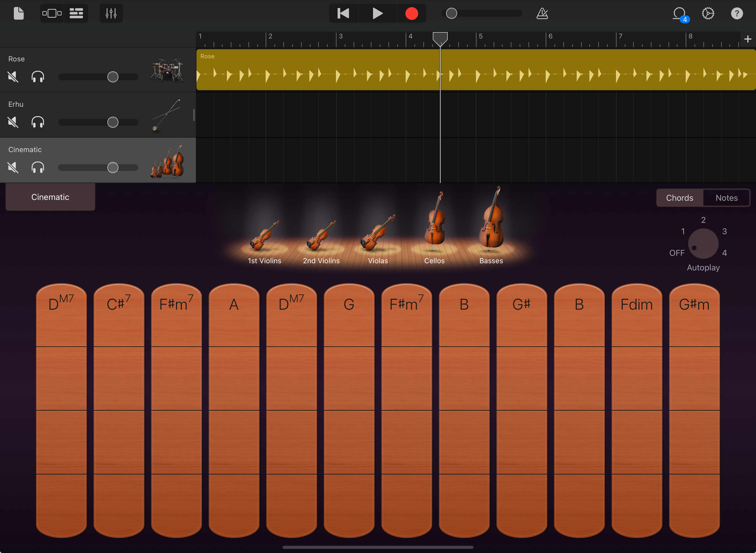756x553 pixels.
Task: Click the Erhu track volume slider
Action: [113, 122]
